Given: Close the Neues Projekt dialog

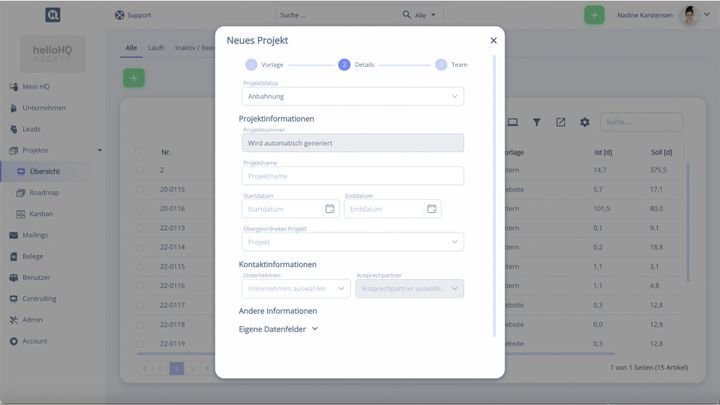Looking at the screenshot, I should point(494,40).
